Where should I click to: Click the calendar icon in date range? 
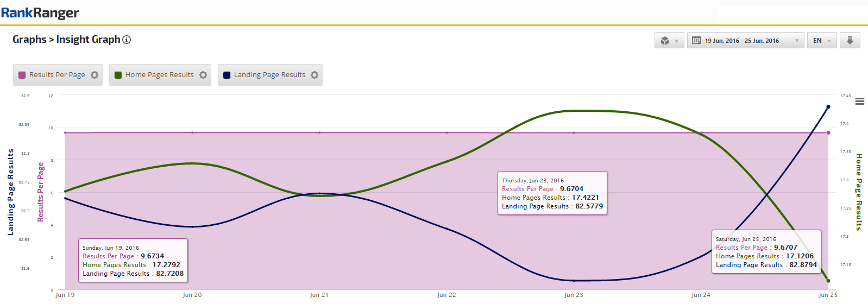point(696,41)
